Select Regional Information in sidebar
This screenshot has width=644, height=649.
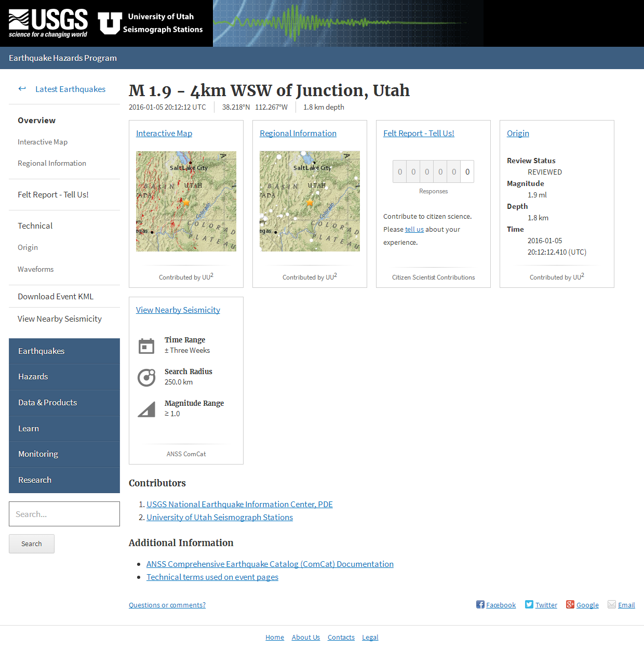52,163
